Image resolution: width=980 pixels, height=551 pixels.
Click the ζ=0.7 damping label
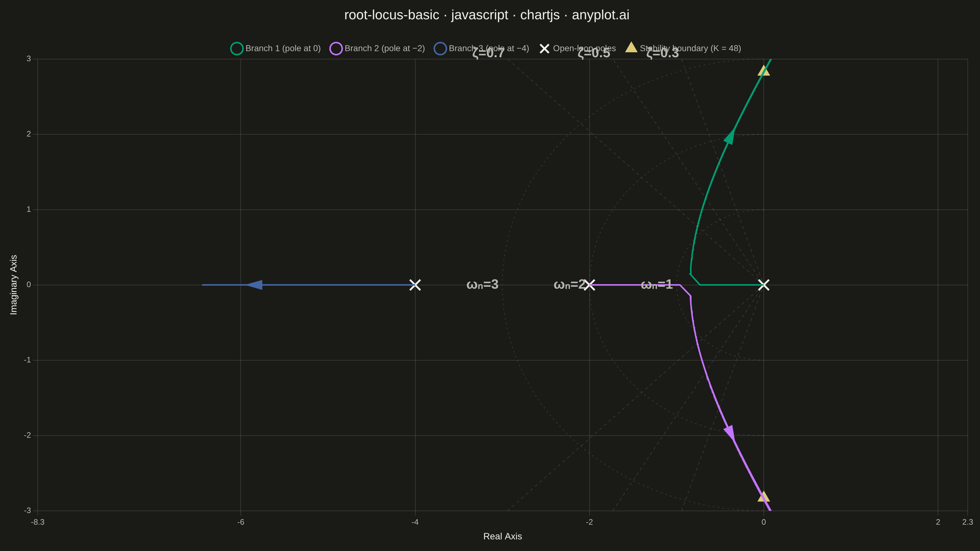point(488,53)
